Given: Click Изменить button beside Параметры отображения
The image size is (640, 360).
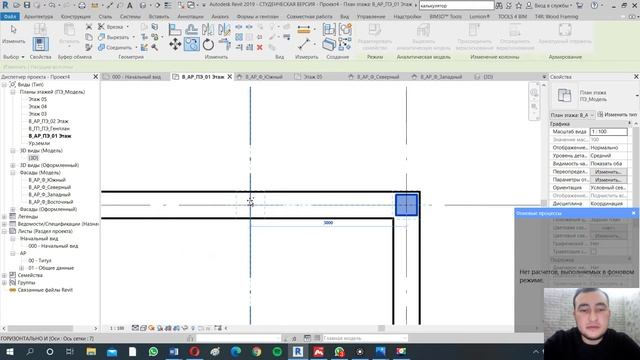Looking at the screenshot, I should [x=608, y=180].
